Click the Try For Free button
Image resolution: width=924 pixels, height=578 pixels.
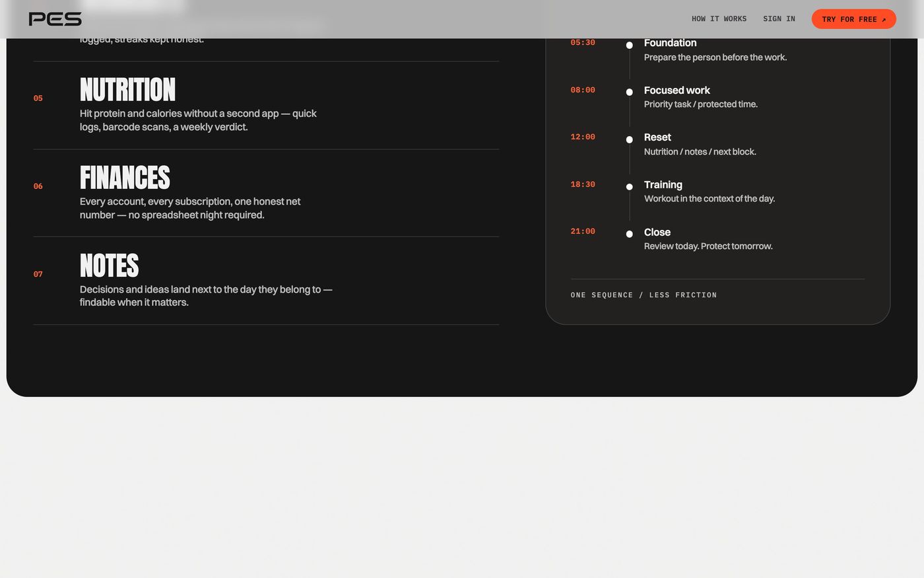click(x=853, y=19)
